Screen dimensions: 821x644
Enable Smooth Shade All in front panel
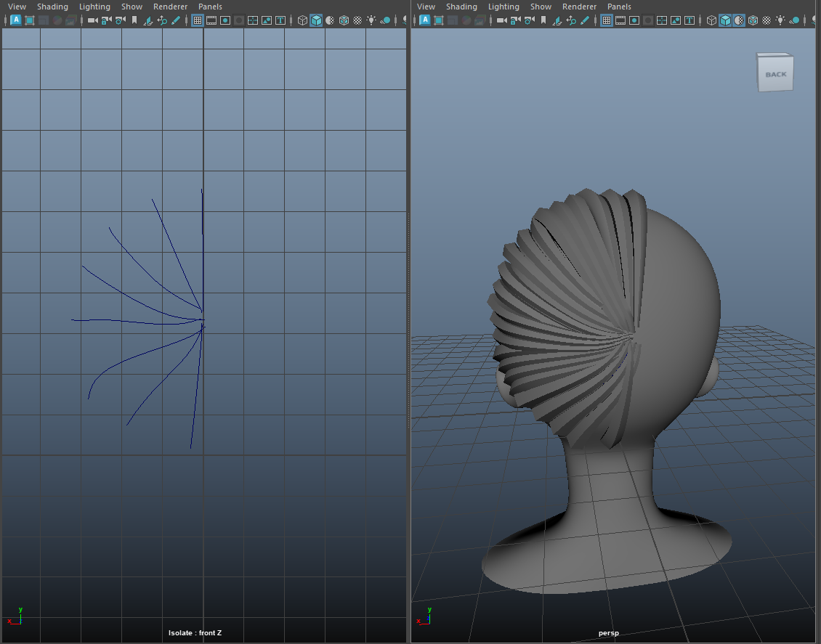tap(316, 20)
